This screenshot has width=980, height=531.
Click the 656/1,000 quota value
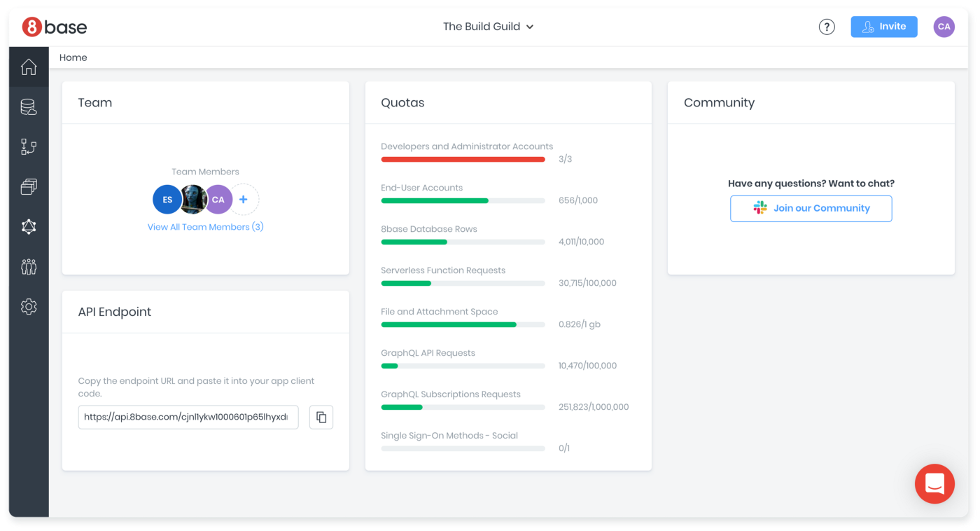[578, 200]
